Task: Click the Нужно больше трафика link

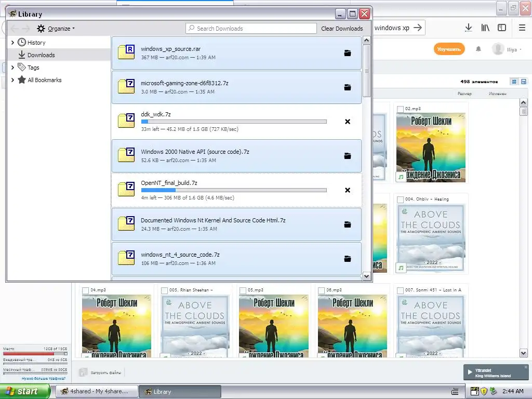Action: (x=44, y=378)
